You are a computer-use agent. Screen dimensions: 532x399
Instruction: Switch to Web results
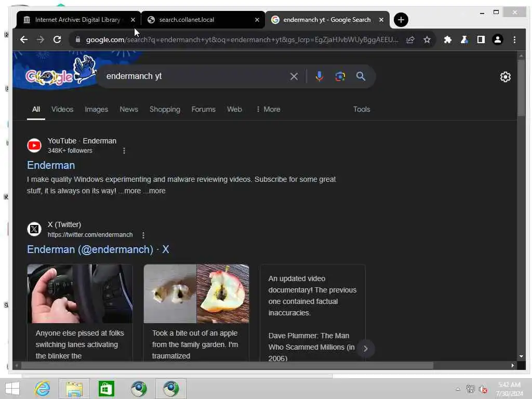(234, 110)
